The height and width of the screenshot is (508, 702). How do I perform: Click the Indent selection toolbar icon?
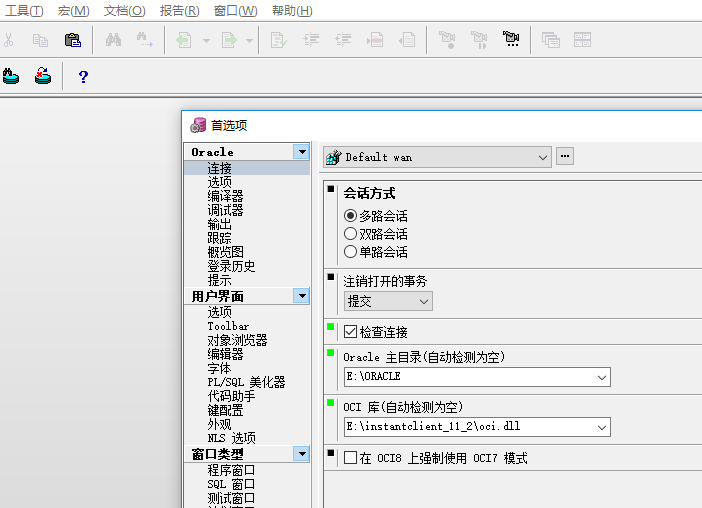point(311,40)
